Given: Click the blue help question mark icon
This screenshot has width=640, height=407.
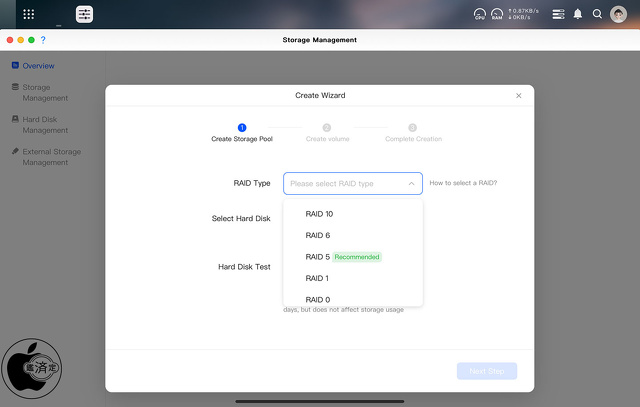Looking at the screenshot, I should coord(43,40).
